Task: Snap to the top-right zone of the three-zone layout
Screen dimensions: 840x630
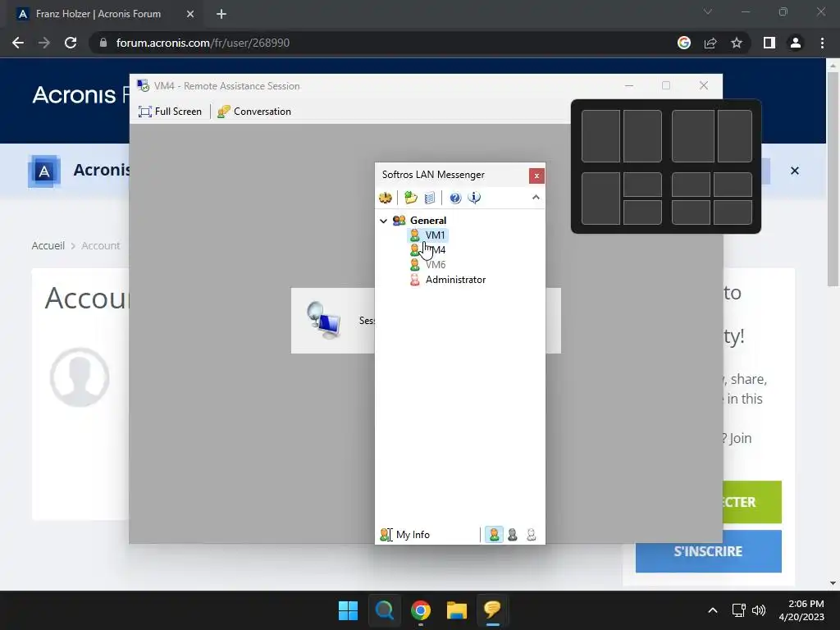Action: [x=642, y=185]
